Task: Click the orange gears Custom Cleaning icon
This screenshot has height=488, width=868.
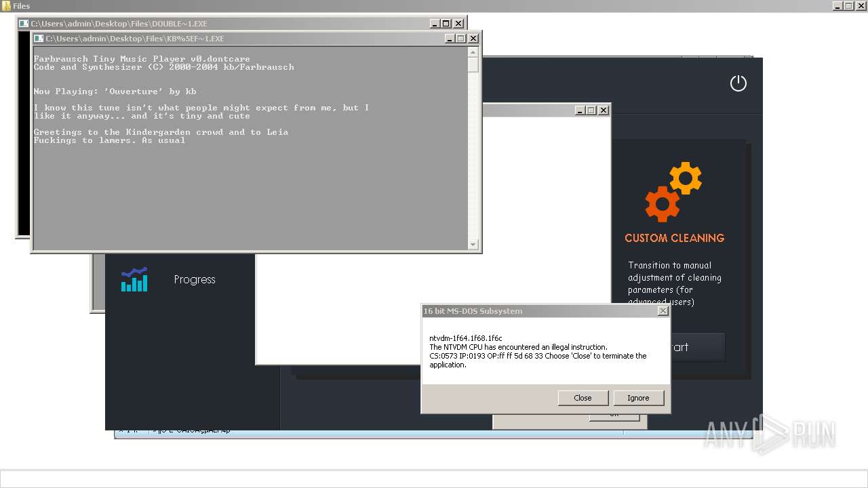Action: [x=673, y=192]
